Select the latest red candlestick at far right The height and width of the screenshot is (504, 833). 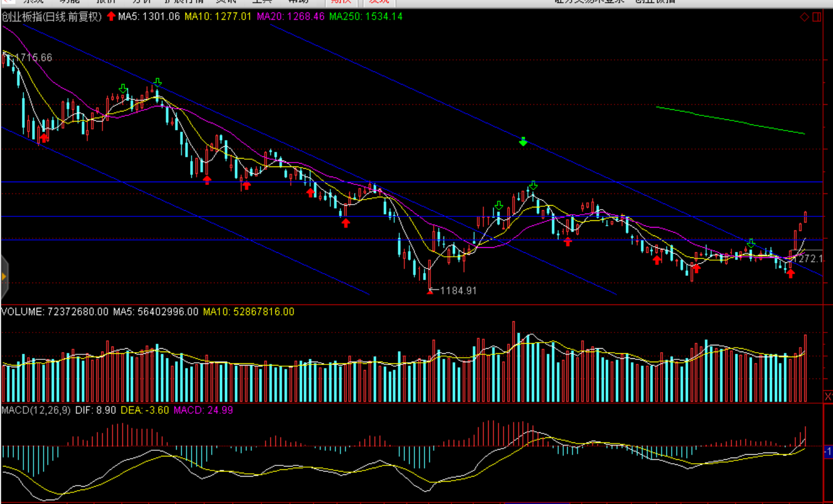pyautogui.click(x=806, y=217)
